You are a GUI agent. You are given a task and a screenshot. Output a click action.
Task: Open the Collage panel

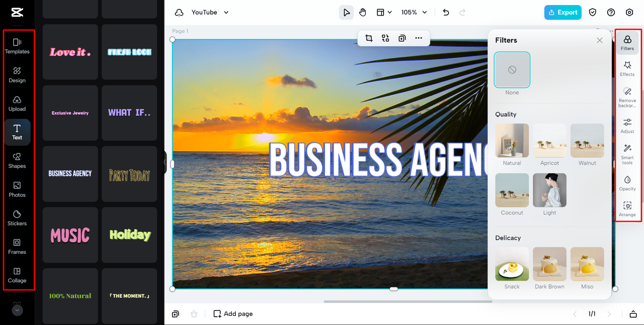(17, 275)
